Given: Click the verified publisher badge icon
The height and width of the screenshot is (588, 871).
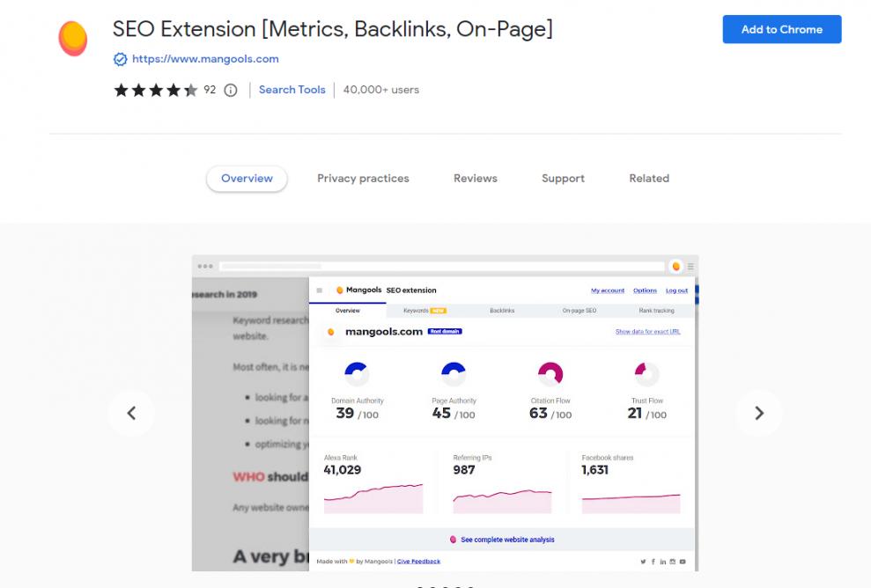Looking at the screenshot, I should 120,59.
